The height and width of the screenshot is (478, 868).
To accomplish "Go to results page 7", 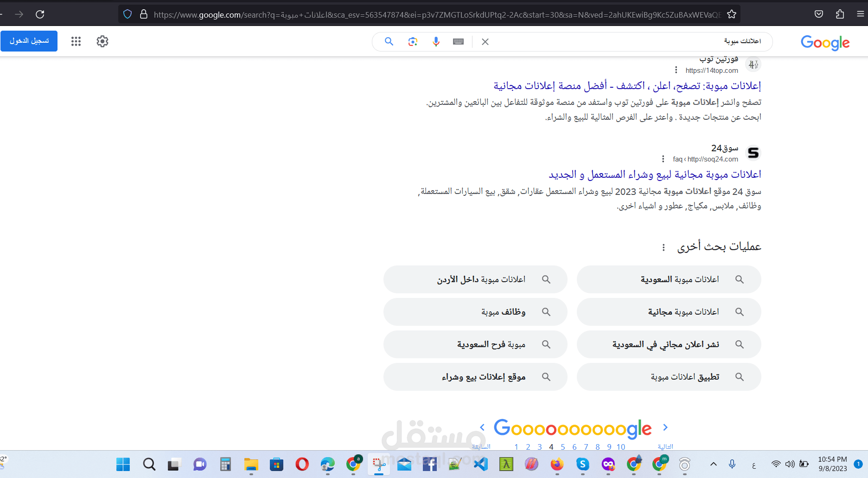I will [586, 447].
